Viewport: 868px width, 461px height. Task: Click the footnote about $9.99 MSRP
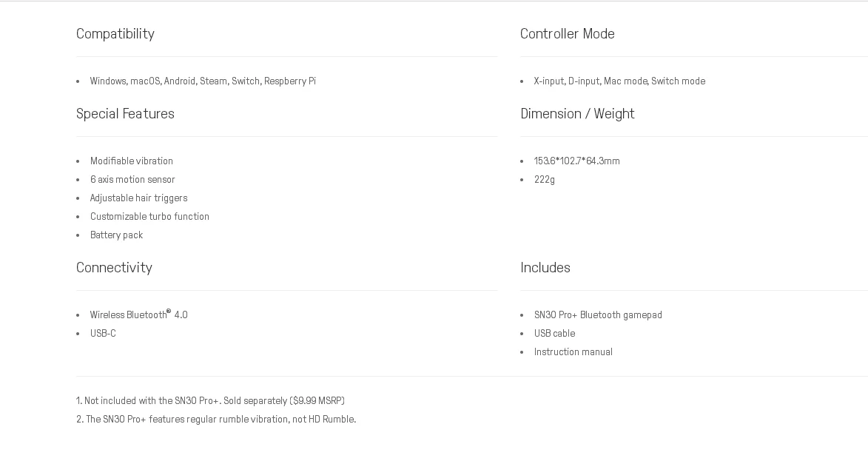[210, 401]
